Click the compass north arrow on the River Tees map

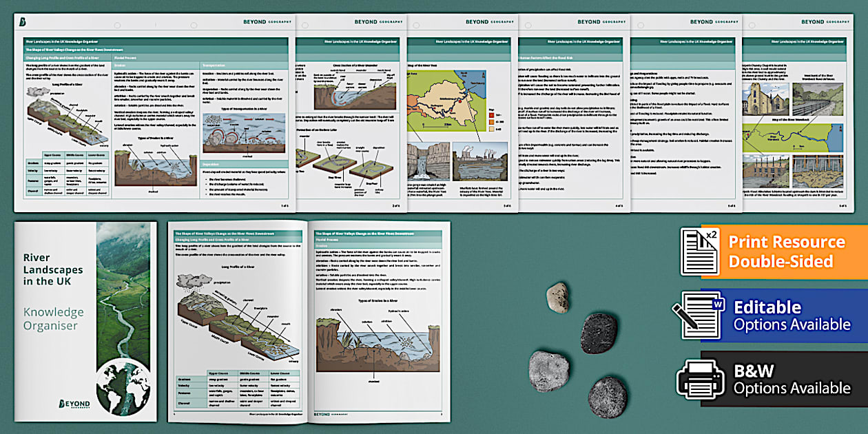point(483,74)
